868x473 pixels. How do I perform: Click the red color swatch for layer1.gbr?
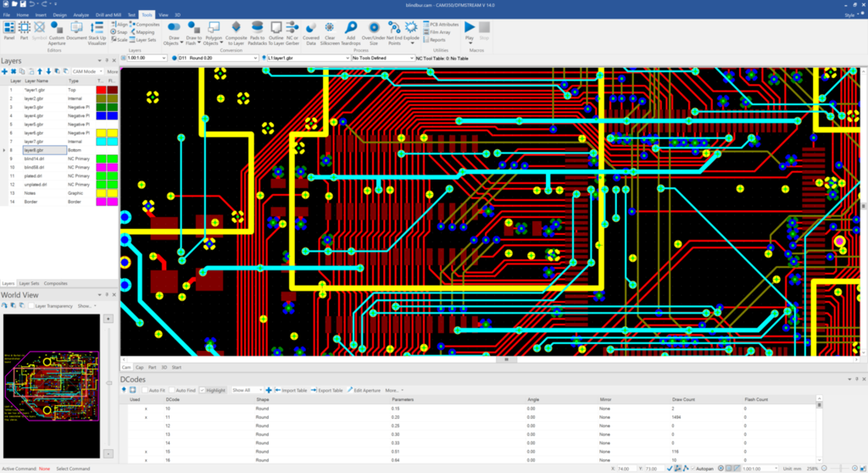tap(101, 90)
